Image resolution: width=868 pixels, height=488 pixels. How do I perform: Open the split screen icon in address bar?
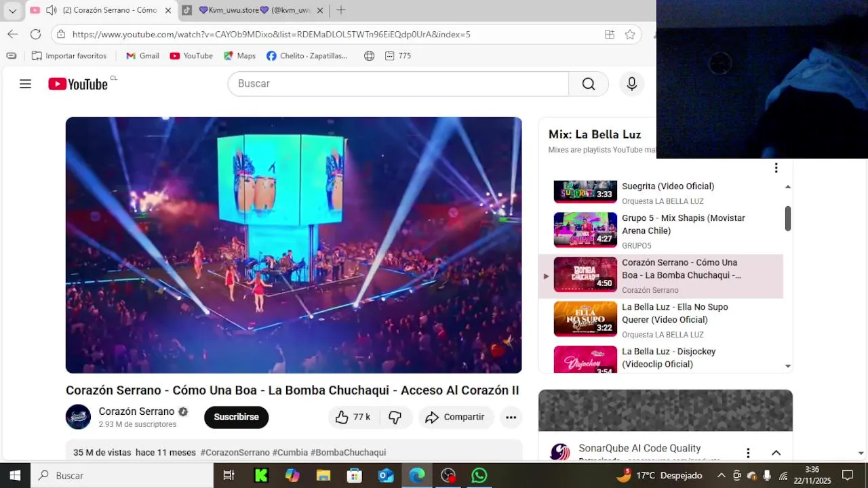point(610,34)
